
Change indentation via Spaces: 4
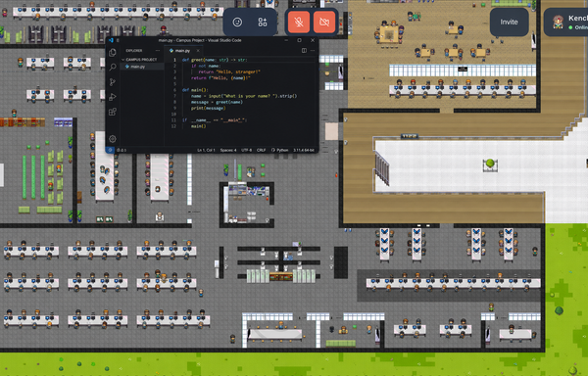tap(228, 150)
